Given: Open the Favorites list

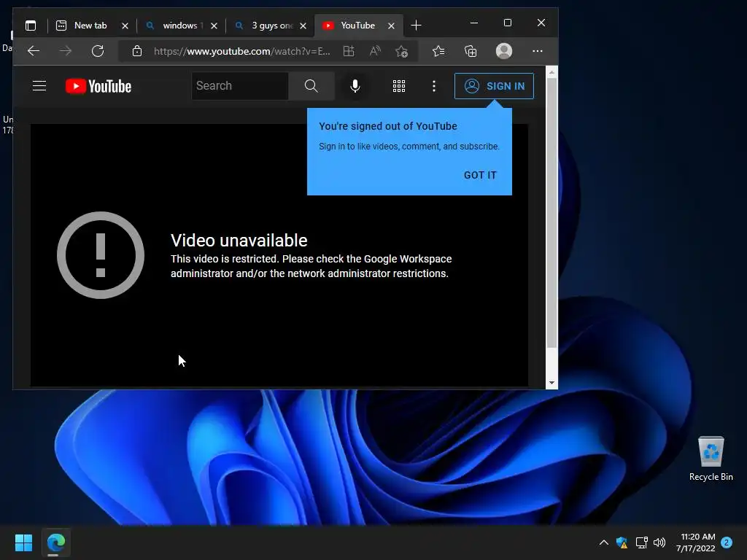Looking at the screenshot, I should point(438,51).
